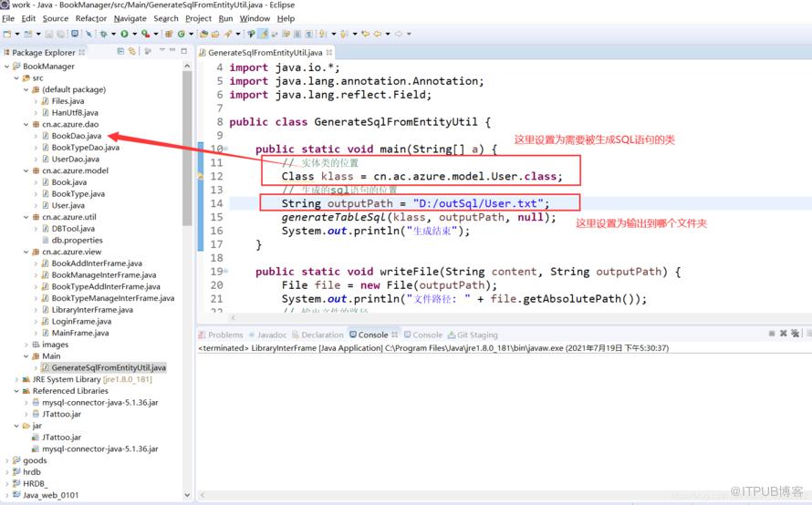Open the Refactor menu

coord(91,18)
